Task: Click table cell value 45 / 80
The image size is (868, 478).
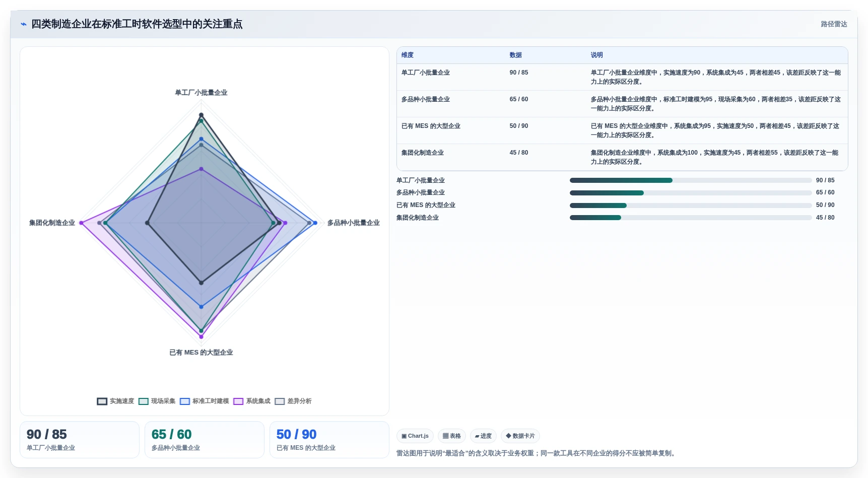Action: tap(519, 153)
